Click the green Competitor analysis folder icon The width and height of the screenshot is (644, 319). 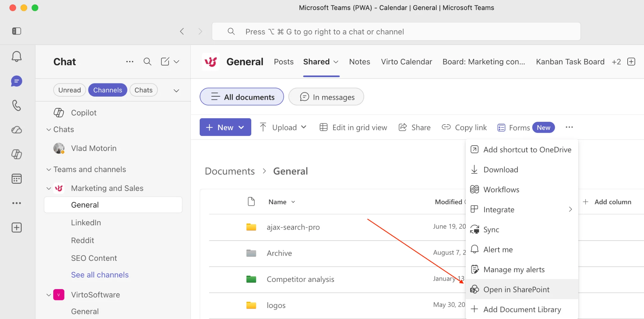point(251,279)
